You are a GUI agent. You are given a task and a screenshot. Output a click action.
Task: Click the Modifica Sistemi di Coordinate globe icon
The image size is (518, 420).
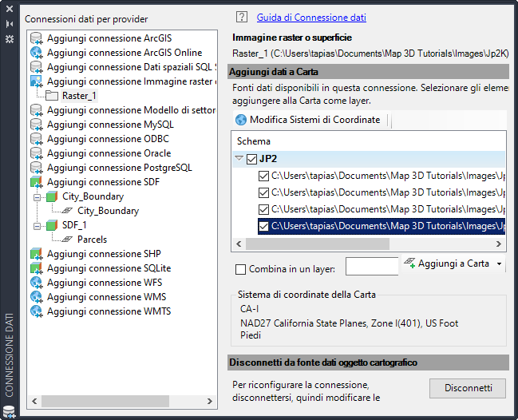tap(241, 120)
